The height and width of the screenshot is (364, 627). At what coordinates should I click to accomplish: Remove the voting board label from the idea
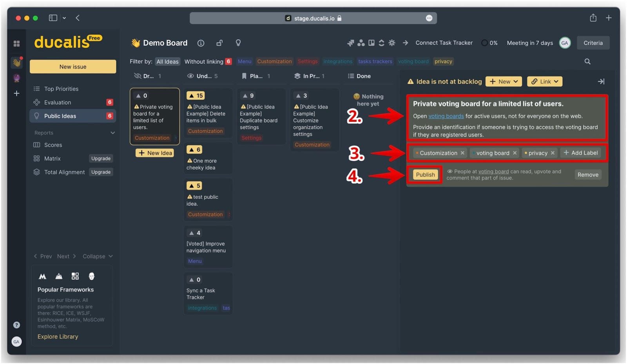click(515, 153)
